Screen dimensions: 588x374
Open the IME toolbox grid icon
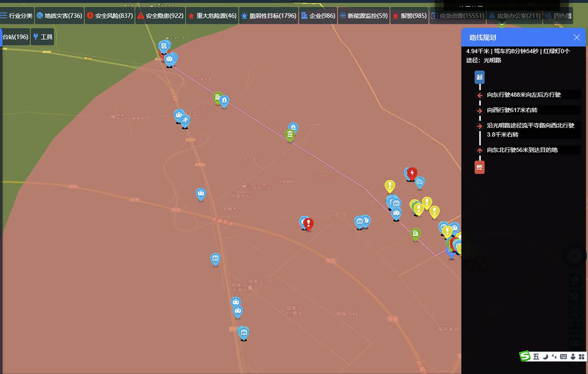coord(582,356)
